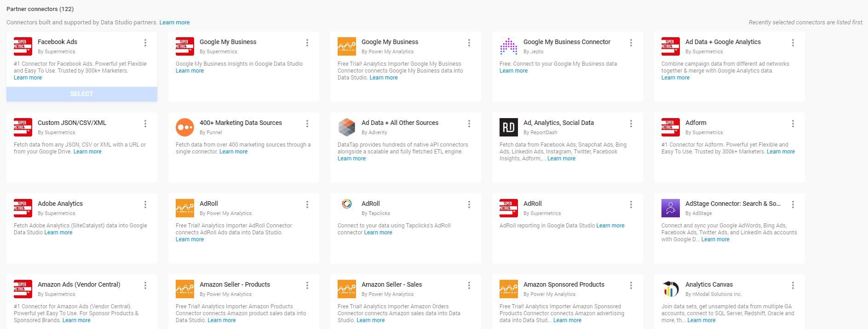Click the Adform connector title
The width and height of the screenshot is (868, 329).
pos(696,123)
